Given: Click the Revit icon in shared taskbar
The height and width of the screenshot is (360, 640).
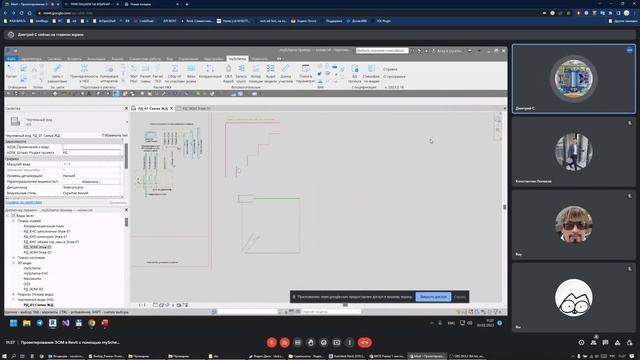Looking at the screenshot, I should pyautogui.click(x=53, y=323).
